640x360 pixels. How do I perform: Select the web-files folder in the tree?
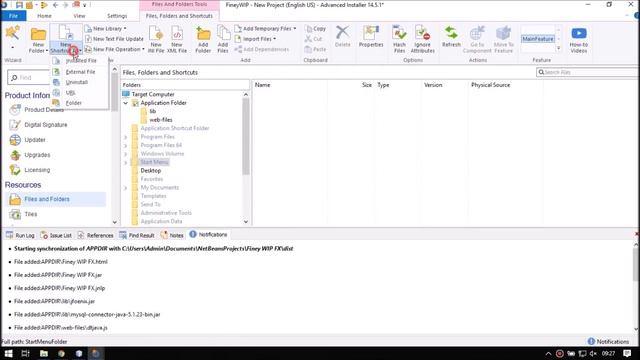coord(160,120)
